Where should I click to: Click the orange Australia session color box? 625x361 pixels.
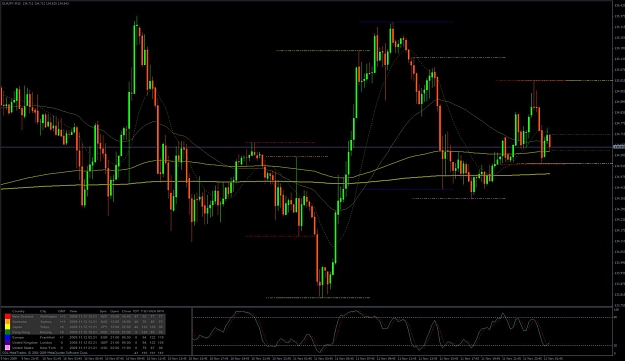tap(8, 322)
